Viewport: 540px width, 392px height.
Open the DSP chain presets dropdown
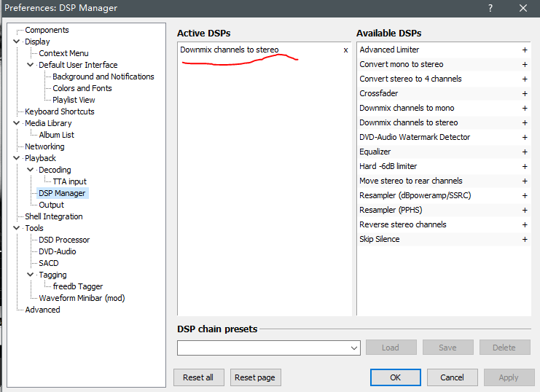[354, 348]
